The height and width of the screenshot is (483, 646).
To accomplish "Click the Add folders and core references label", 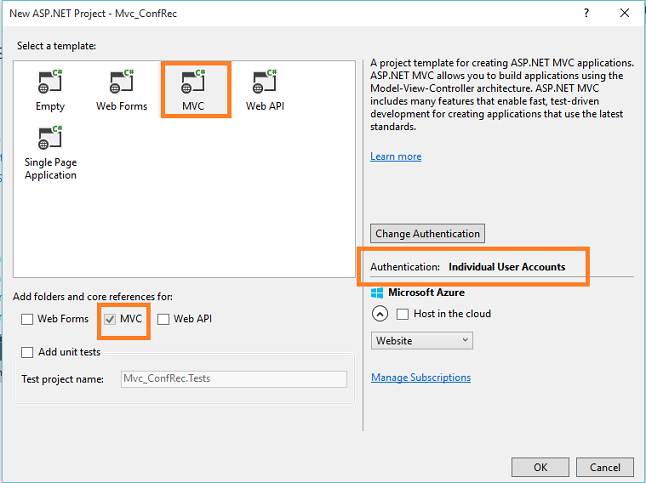I will [93, 297].
